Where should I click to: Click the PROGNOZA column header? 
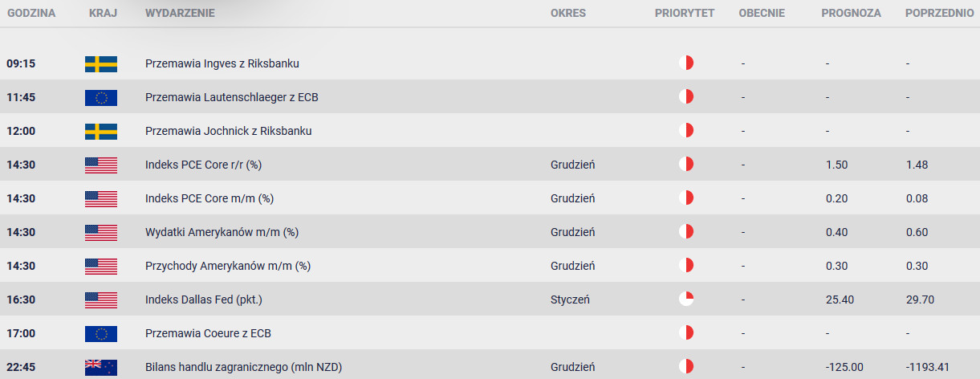coord(851,14)
